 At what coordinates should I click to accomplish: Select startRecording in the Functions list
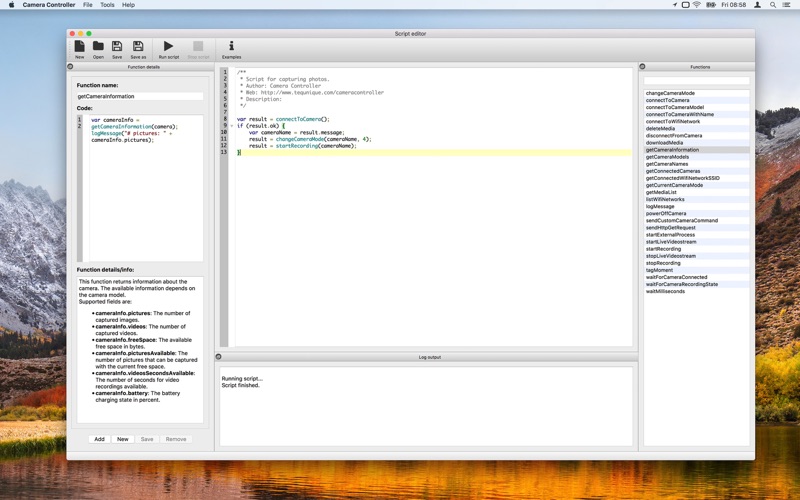tap(696, 249)
